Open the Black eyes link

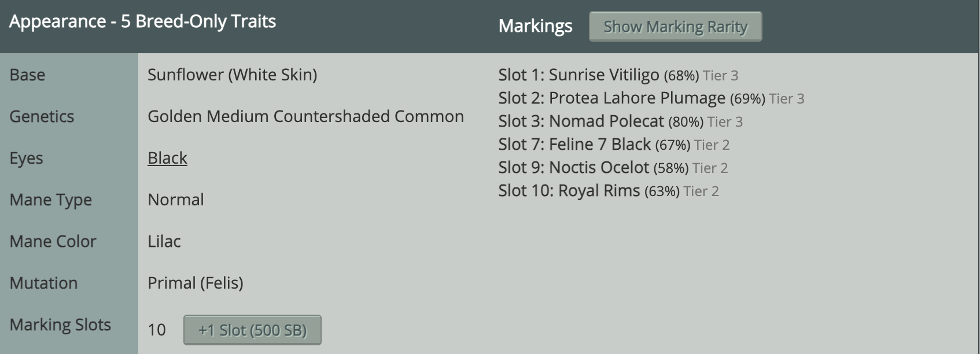167,158
